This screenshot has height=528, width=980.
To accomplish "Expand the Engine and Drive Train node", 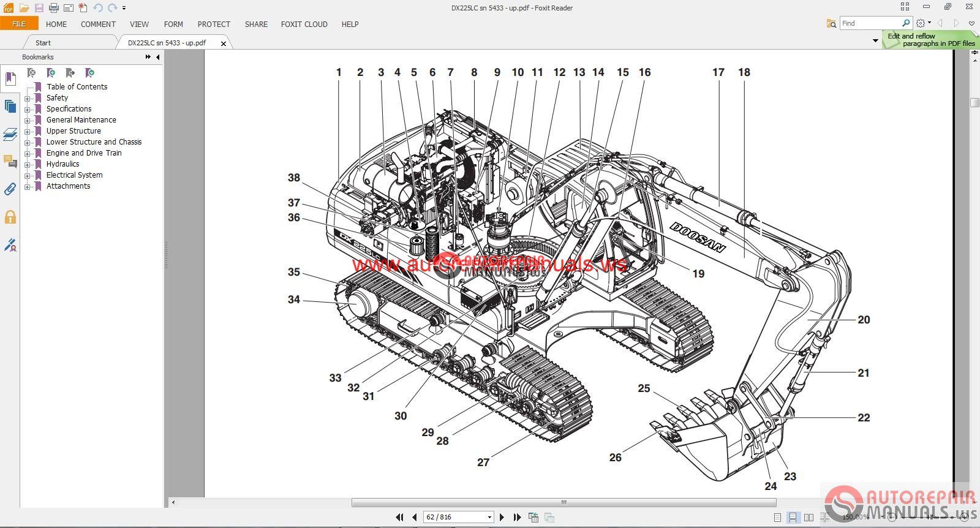I will (27, 154).
